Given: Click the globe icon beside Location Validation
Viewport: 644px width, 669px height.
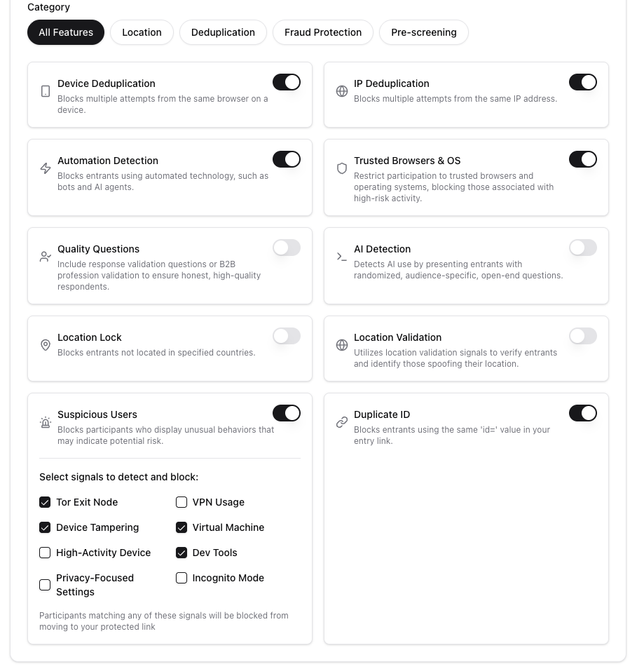Looking at the screenshot, I should coord(342,344).
